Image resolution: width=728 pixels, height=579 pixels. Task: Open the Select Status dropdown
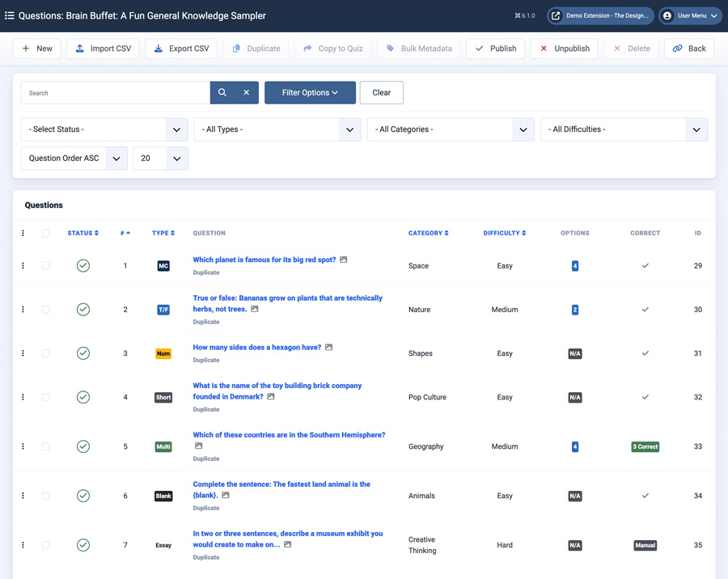(104, 129)
